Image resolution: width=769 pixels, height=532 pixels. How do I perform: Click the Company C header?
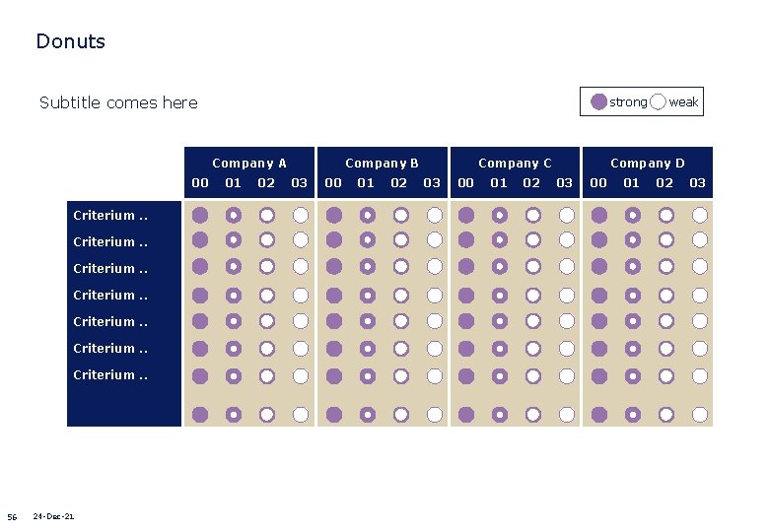click(x=515, y=164)
